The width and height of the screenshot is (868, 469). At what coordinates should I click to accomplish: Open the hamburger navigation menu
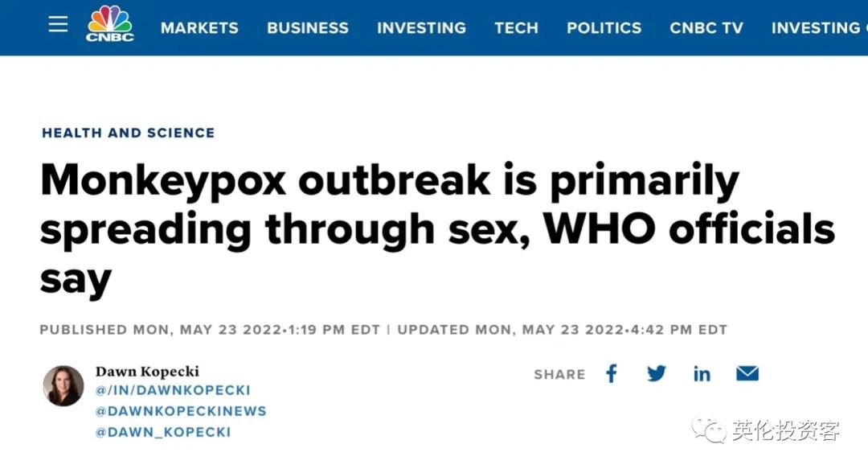click(x=58, y=24)
